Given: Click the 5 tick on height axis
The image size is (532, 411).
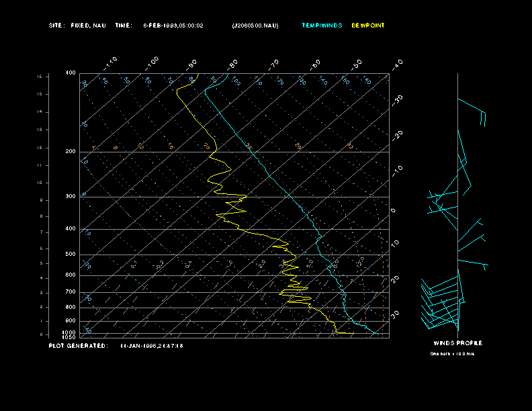Looking at the screenshot, I should (x=42, y=263).
